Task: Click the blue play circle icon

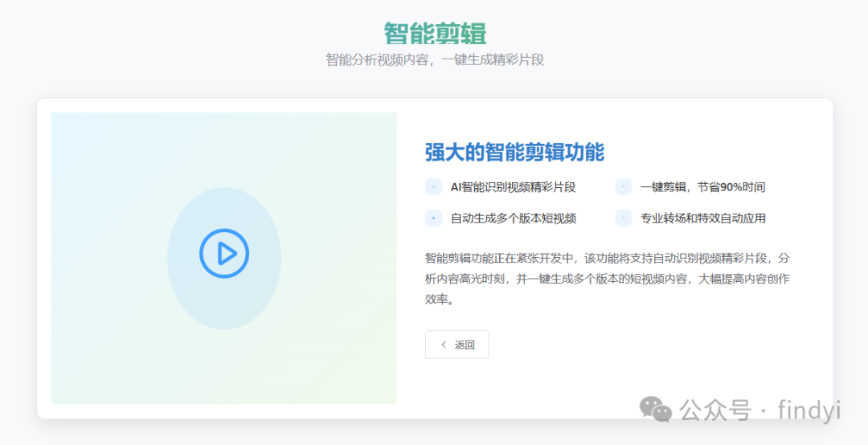Action: click(x=224, y=254)
